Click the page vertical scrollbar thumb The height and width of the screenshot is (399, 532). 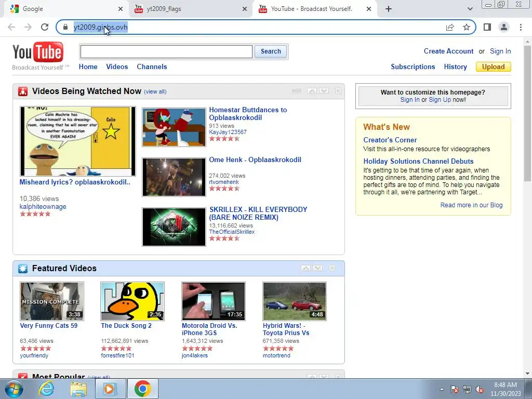pyautogui.click(x=527, y=114)
